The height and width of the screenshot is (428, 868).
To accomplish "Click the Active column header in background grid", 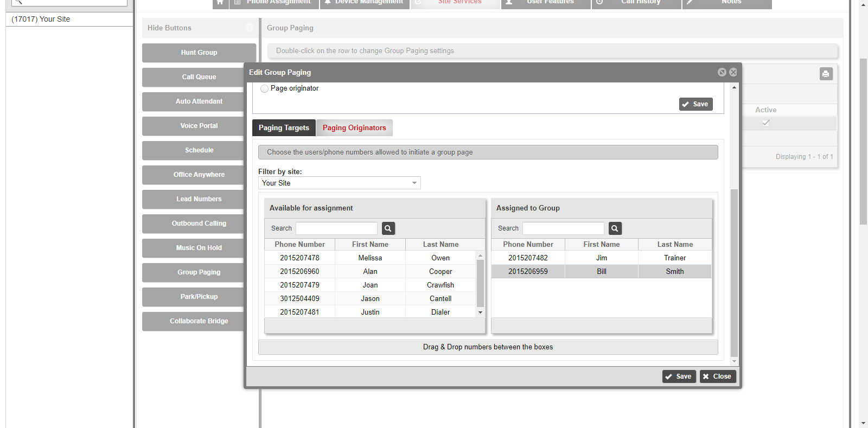I will (x=765, y=110).
